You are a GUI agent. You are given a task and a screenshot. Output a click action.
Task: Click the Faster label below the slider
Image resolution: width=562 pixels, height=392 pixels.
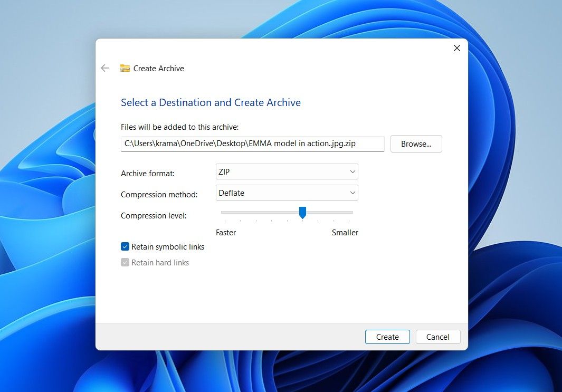[226, 232]
